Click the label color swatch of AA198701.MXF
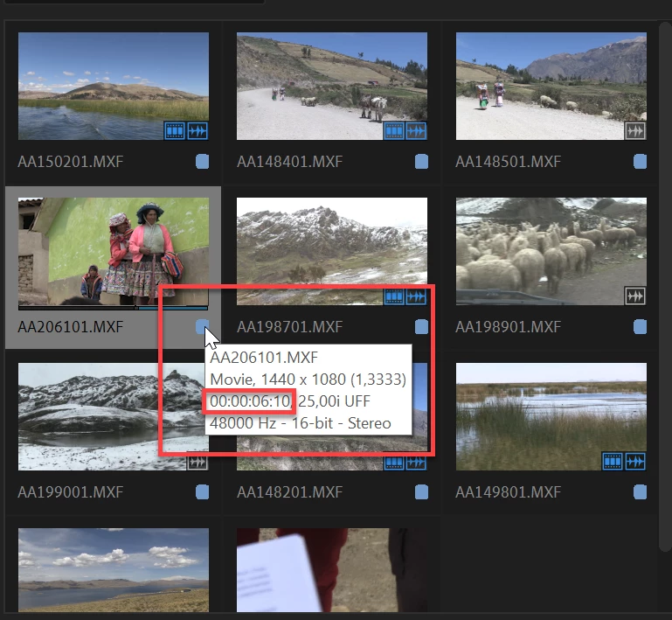Screen dimensions: 672x620 tap(422, 327)
